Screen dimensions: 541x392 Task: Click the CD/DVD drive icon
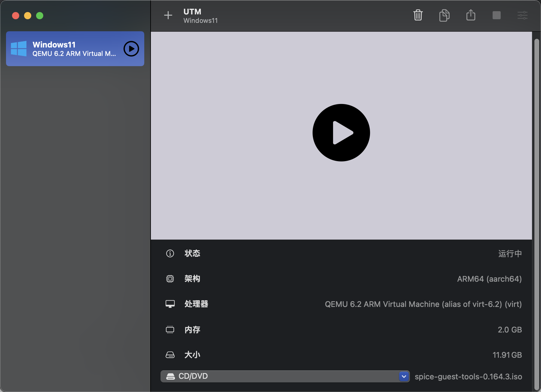(x=170, y=376)
